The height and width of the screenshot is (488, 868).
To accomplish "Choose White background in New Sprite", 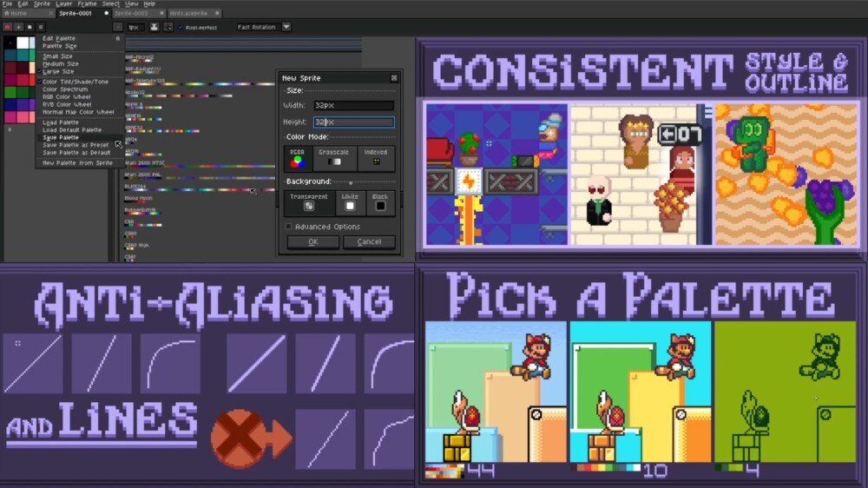I will tap(350, 202).
